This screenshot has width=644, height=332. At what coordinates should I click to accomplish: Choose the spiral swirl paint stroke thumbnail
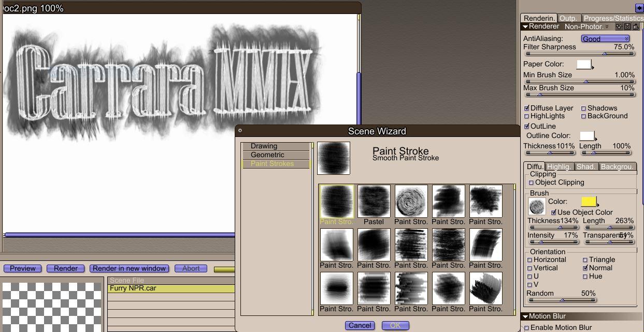[x=411, y=201]
